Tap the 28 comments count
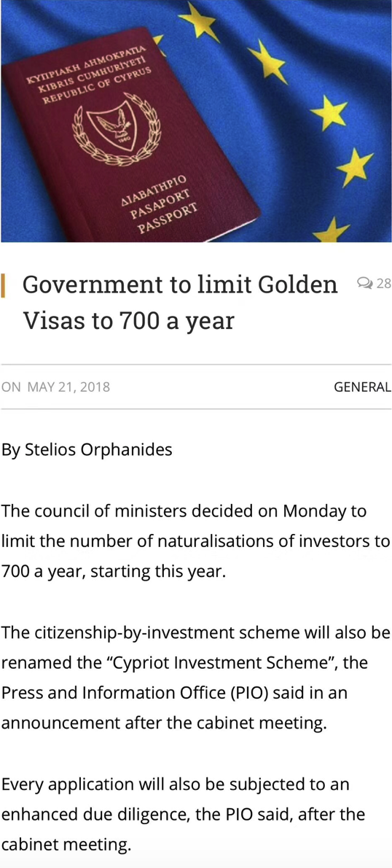This screenshot has height=868, width=392. click(x=384, y=284)
